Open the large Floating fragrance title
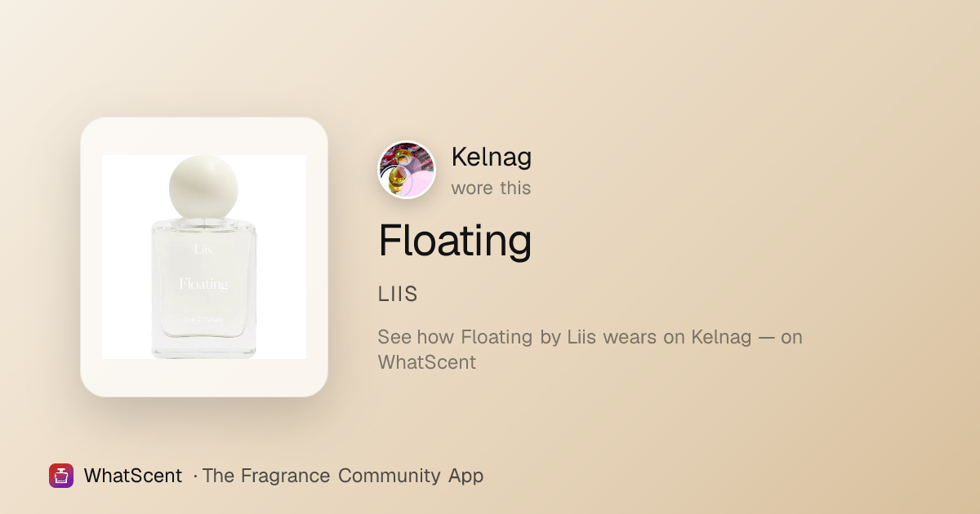980x514 pixels. coord(455,241)
